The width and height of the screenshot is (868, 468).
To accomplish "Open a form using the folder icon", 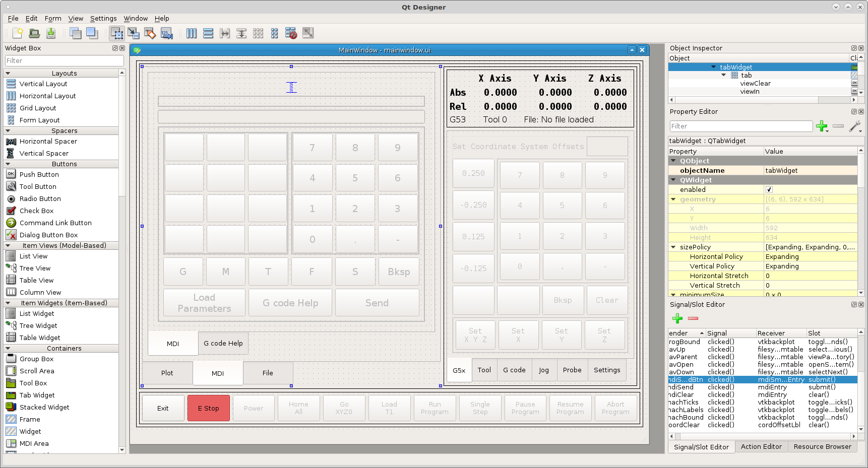I will click(34, 33).
